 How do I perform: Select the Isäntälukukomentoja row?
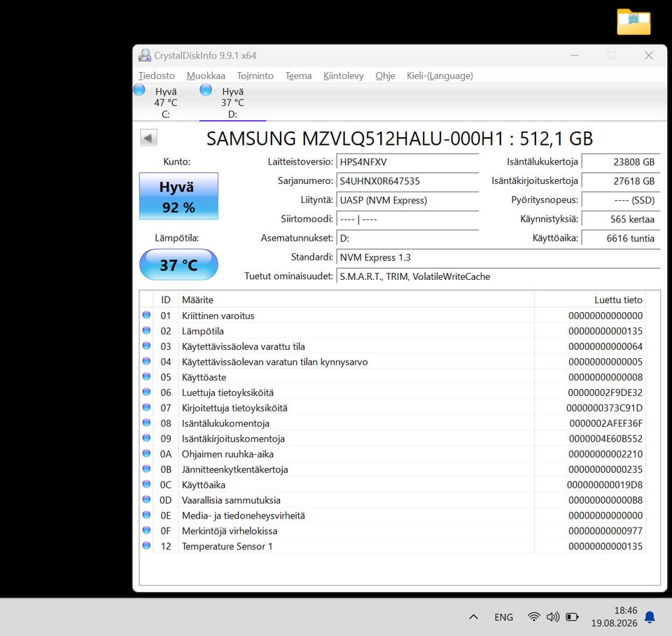(x=393, y=423)
